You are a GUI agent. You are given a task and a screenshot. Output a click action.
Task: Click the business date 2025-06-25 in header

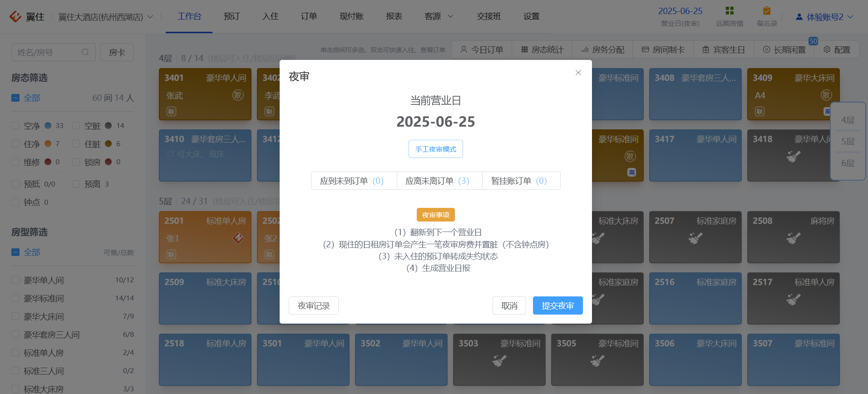680,11
